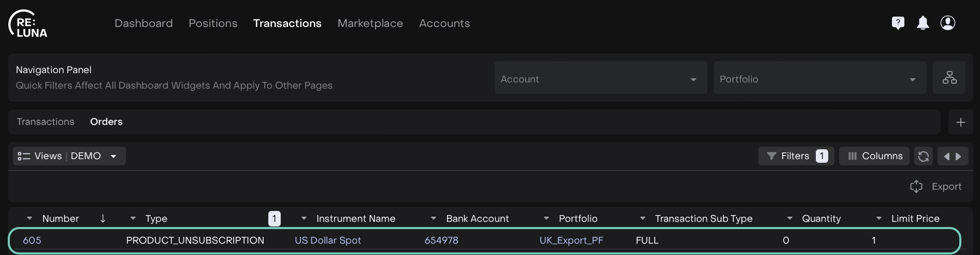Viewport: 980px width, 255px height.
Task: Refresh the orders table
Action: (923, 156)
